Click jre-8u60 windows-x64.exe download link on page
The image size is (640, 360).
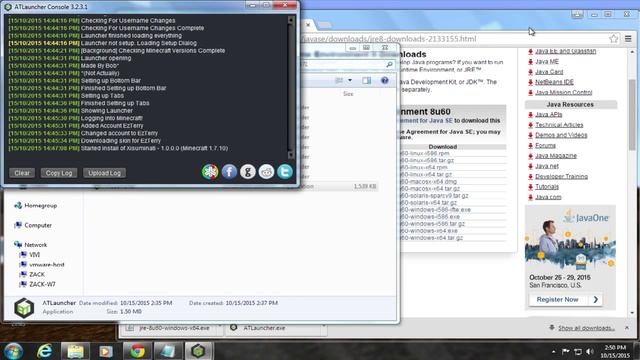(429, 231)
